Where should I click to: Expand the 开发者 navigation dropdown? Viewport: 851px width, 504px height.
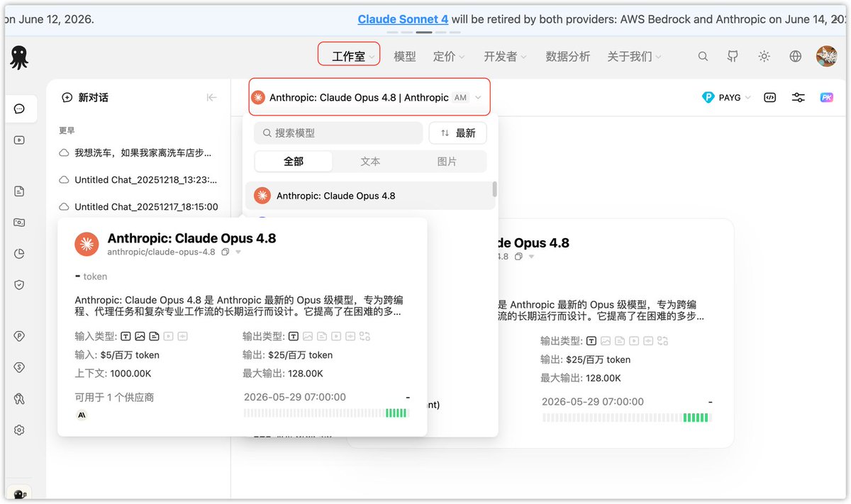(506, 57)
